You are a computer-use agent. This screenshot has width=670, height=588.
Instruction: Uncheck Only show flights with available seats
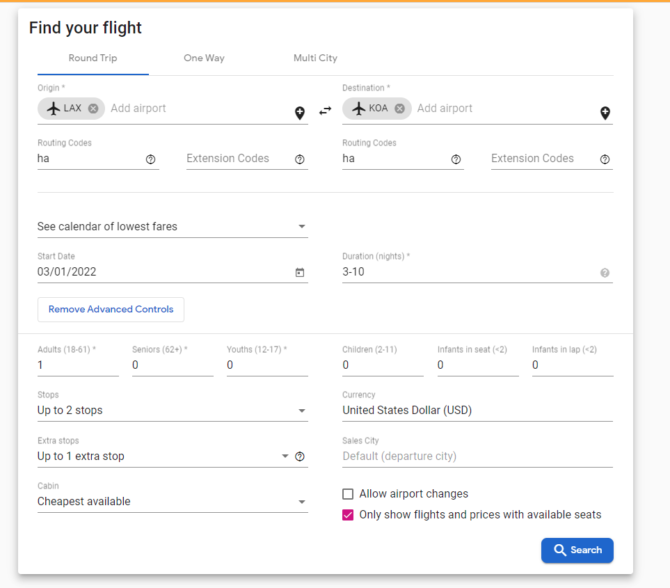pyautogui.click(x=348, y=515)
